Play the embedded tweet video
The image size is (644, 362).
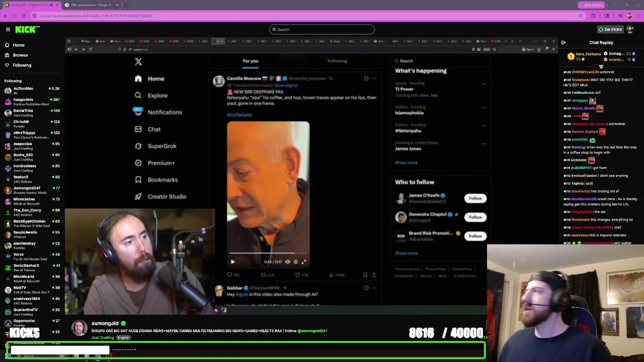pos(232,261)
